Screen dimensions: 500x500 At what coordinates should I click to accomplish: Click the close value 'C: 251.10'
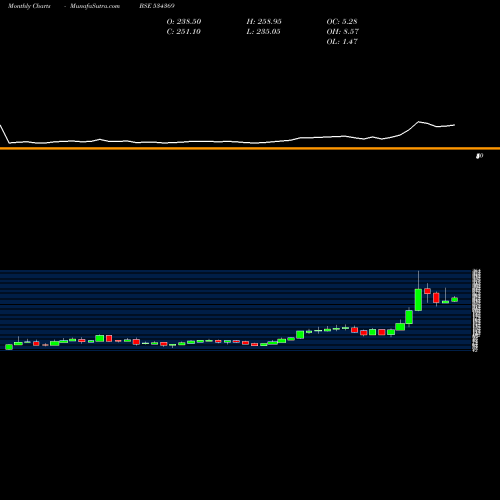184,32
